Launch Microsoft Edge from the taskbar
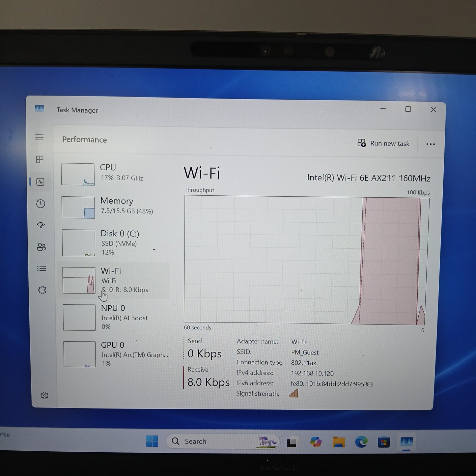Image resolution: width=476 pixels, height=476 pixels. click(x=361, y=442)
